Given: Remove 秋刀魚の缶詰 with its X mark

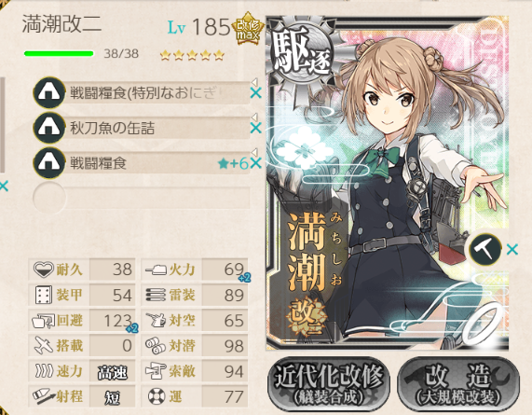Looking at the screenshot, I should point(255,128).
